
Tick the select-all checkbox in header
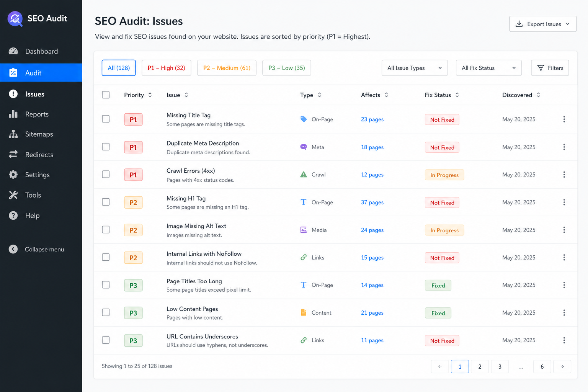[x=106, y=95]
